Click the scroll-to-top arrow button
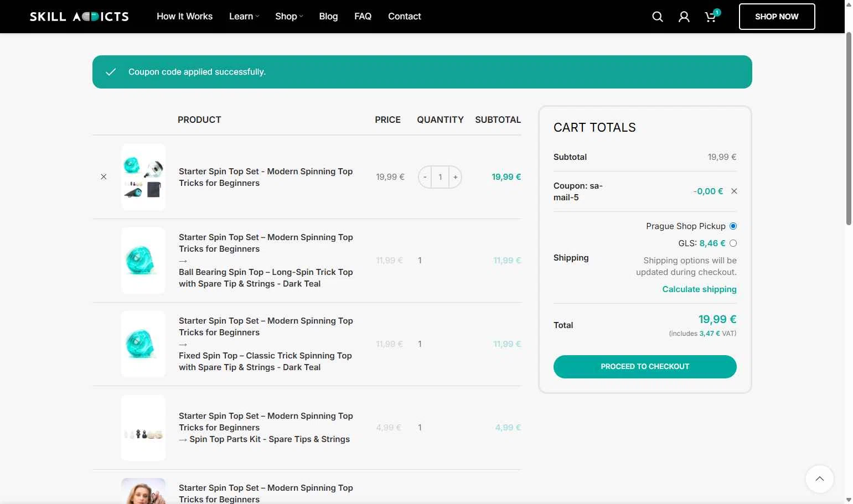Screen dimensions: 853x504 (x=820, y=479)
